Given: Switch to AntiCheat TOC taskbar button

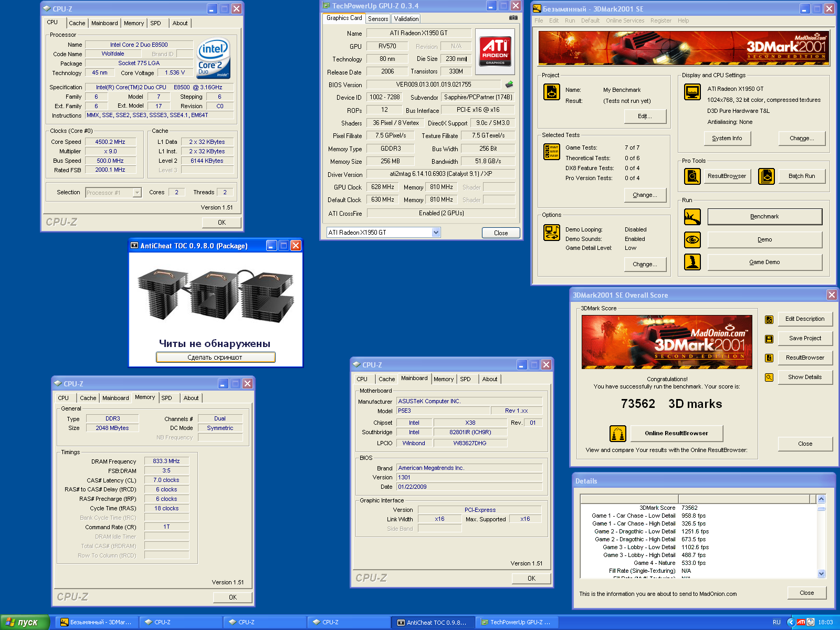Looking at the screenshot, I should coord(433,622).
